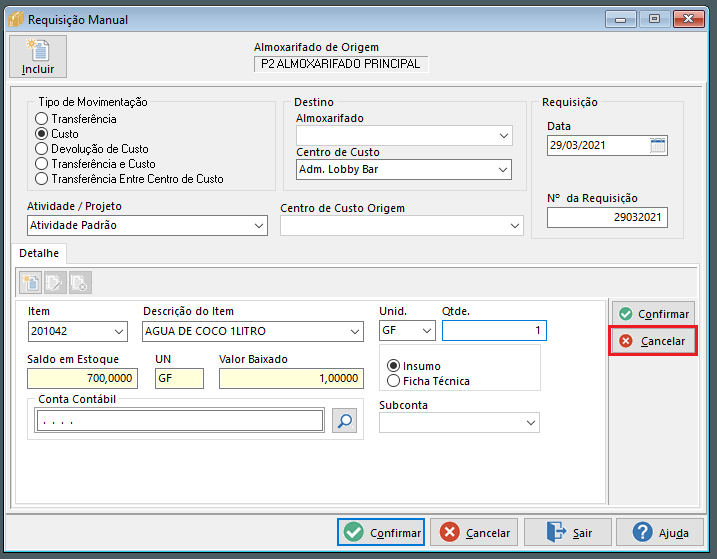Image resolution: width=717 pixels, height=559 pixels.
Task: Open Ajuda help button
Action: [660, 532]
